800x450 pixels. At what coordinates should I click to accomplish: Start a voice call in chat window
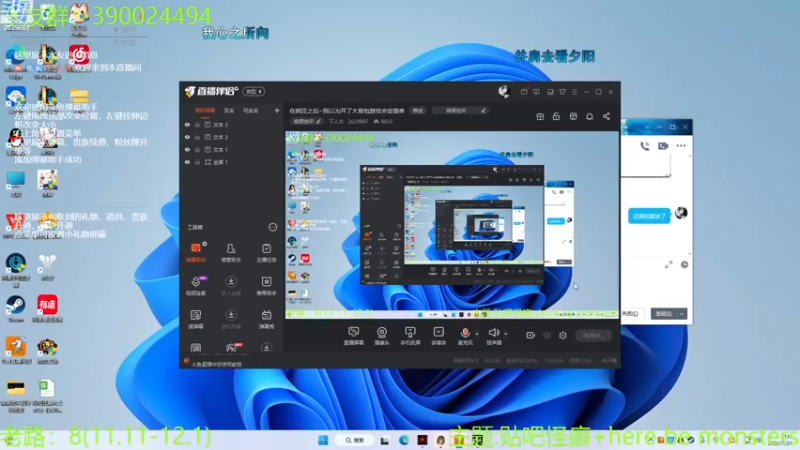pyautogui.click(x=645, y=146)
